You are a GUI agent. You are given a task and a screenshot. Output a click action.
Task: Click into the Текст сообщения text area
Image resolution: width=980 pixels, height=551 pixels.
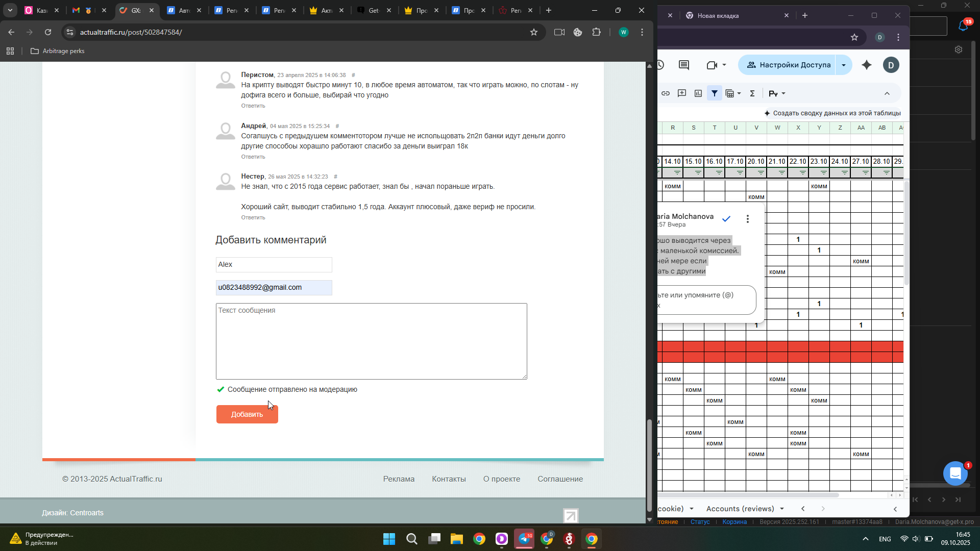(371, 341)
